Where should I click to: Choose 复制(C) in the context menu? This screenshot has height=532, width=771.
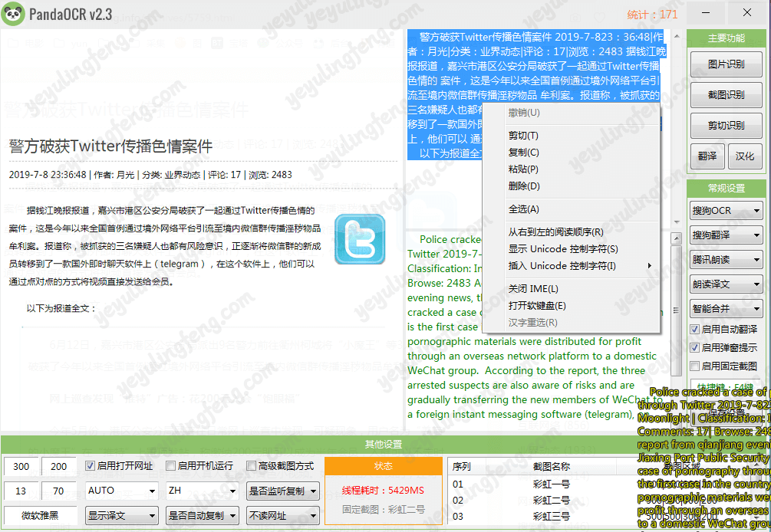571,153
